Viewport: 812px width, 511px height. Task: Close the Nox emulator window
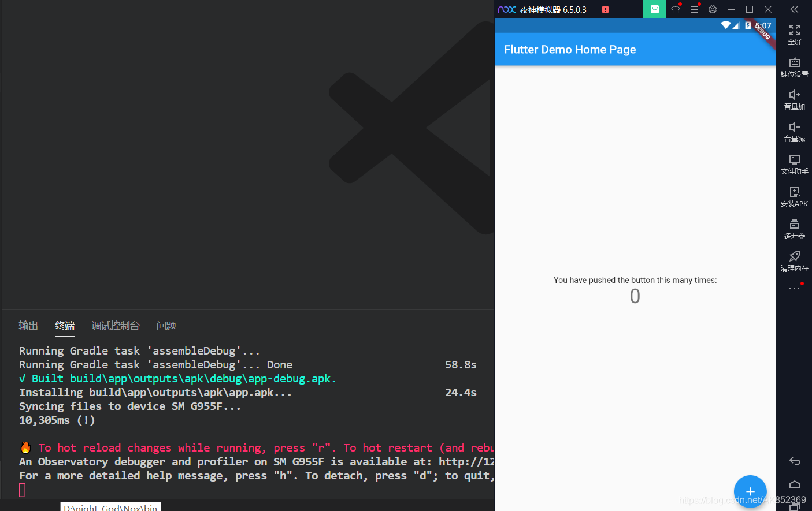click(x=768, y=9)
